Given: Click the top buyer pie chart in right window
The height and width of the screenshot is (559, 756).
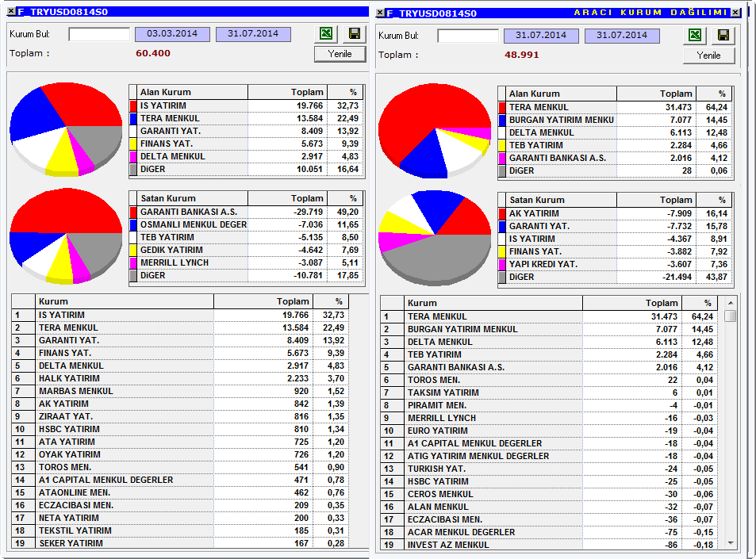Looking at the screenshot, I should (435, 131).
